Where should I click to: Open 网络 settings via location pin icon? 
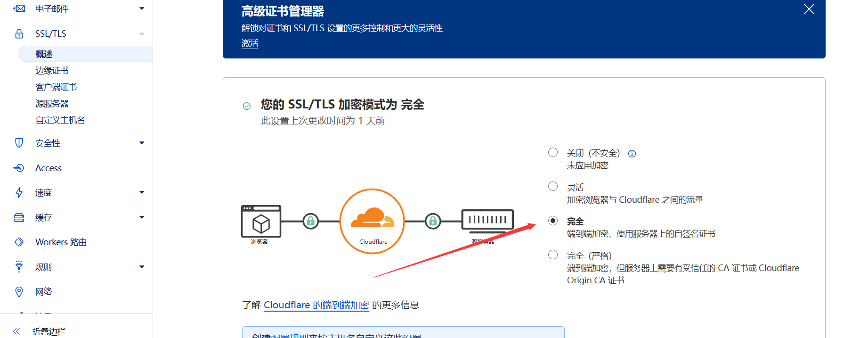pyautogui.click(x=19, y=291)
